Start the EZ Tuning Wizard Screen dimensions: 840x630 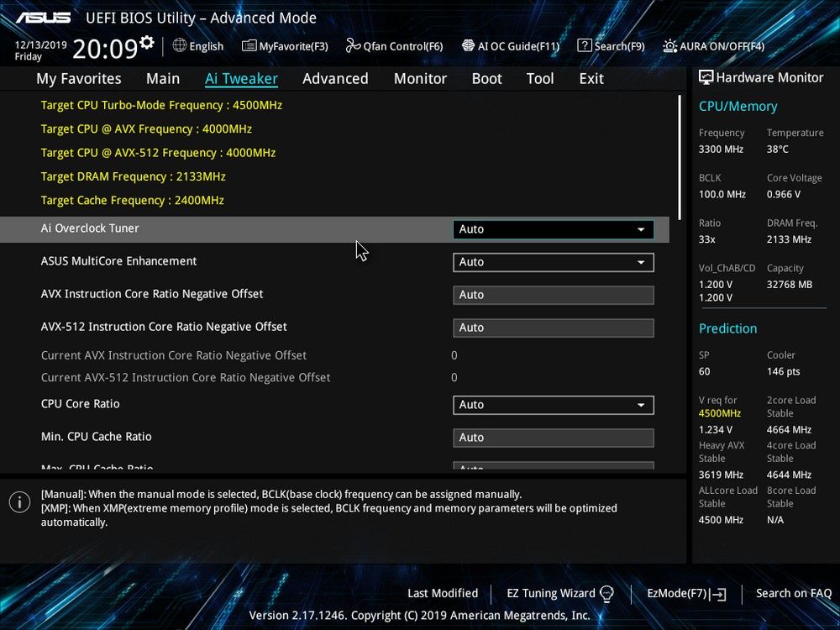pos(559,594)
